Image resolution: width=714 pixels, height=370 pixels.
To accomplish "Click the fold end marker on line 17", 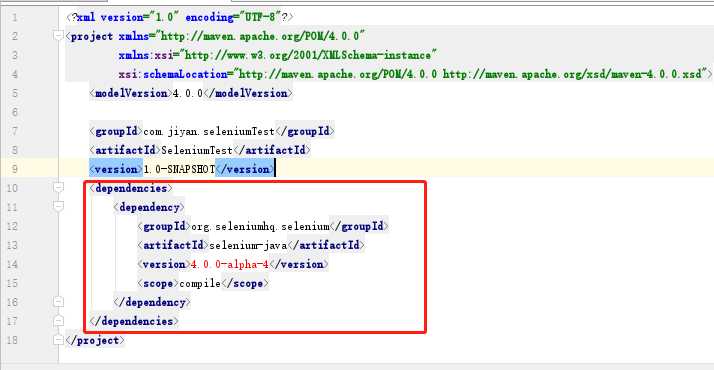I will click(58, 320).
